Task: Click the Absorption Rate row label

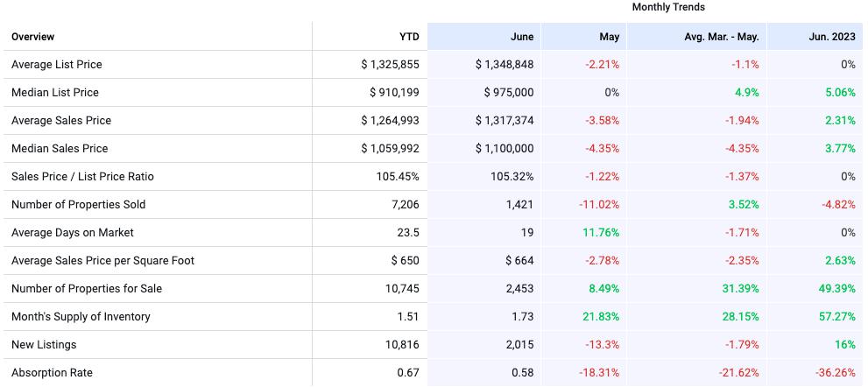Action: (53, 373)
